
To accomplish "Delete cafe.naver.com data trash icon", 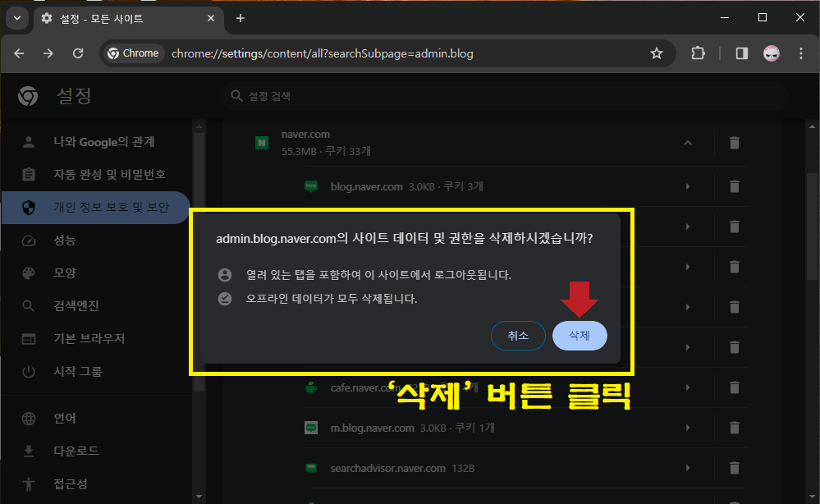I will point(735,387).
